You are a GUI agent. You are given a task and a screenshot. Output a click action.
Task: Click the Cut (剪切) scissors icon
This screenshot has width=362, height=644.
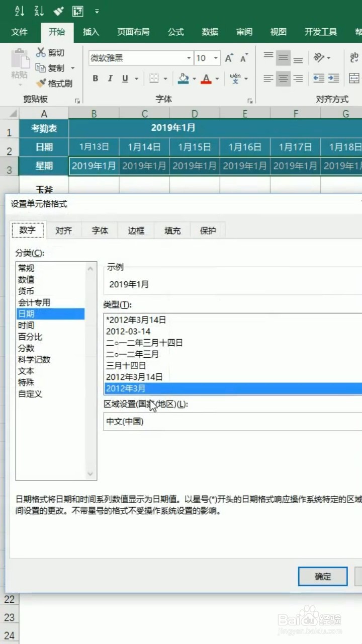41,52
